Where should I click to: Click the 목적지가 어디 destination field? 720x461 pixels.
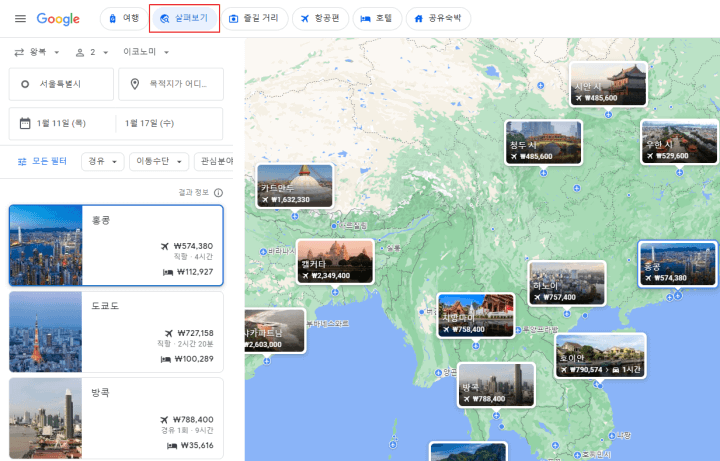click(x=171, y=84)
